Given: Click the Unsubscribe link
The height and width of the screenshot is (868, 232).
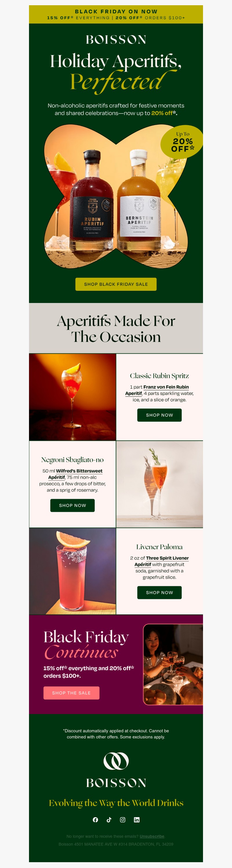Looking at the screenshot, I should coord(152,836).
